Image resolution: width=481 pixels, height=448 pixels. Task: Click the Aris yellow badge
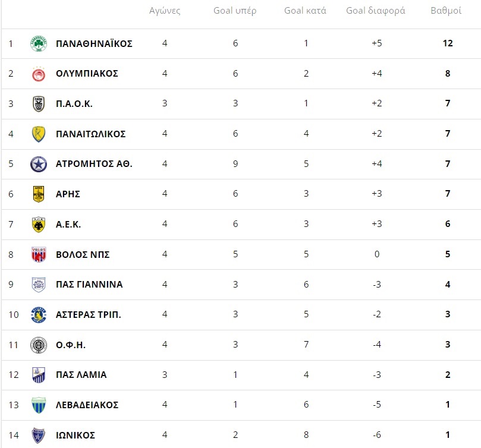pos(39,194)
